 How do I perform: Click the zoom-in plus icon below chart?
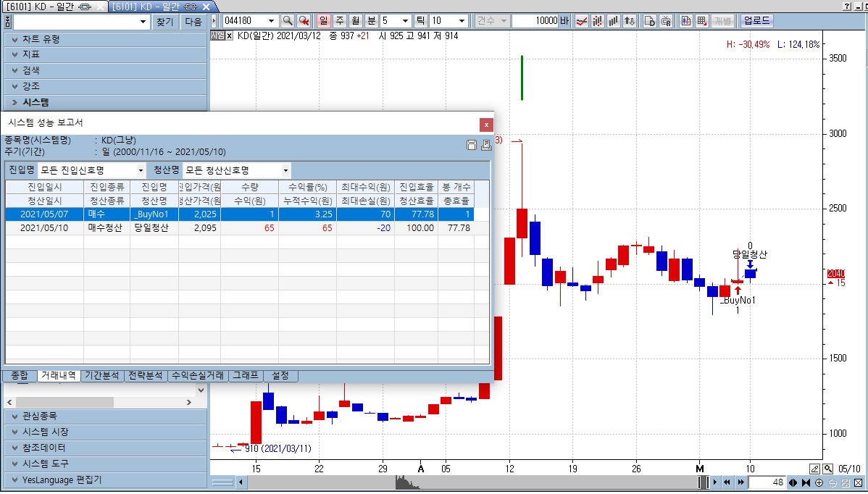tap(819, 482)
